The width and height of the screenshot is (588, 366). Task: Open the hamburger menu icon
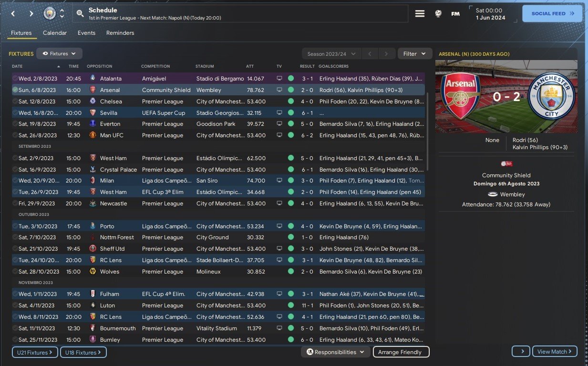pos(420,14)
